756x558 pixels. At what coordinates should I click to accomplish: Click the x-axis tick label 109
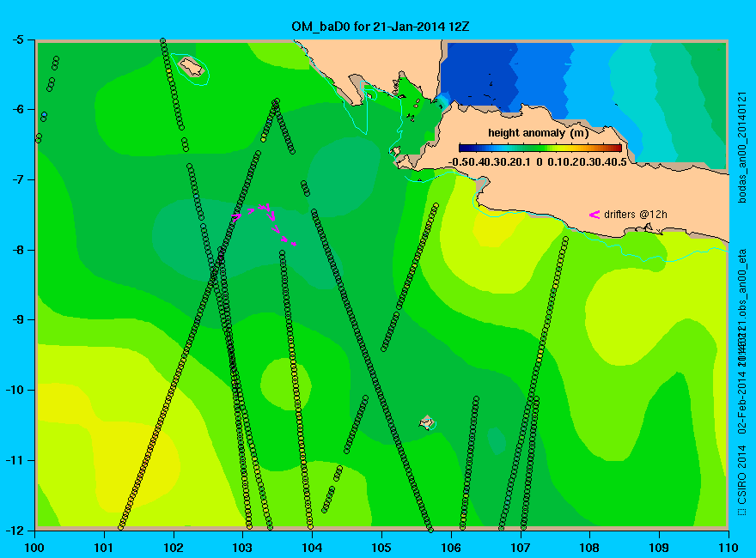point(659,548)
